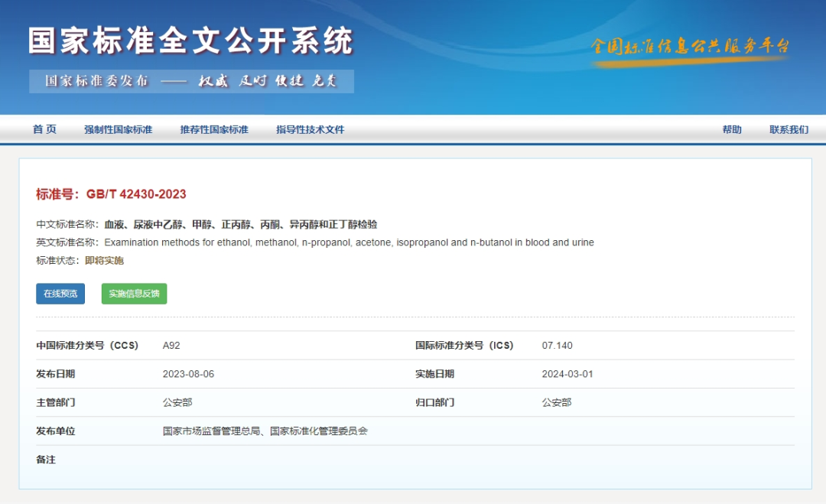Switch to 指导性技术文件 section
826x504 pixels.
[309, 129]
